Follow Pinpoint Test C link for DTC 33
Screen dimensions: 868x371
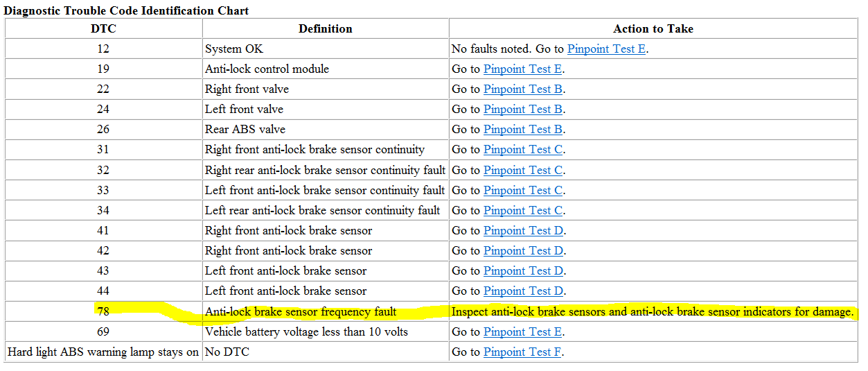click(x=522, y=190)
